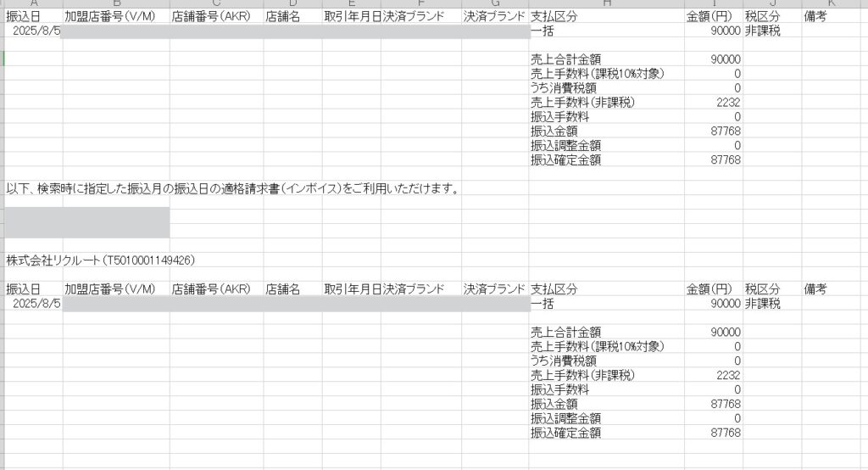Click the lower table's 備考 header cell
868x470 pixels.
click(815, 289)
